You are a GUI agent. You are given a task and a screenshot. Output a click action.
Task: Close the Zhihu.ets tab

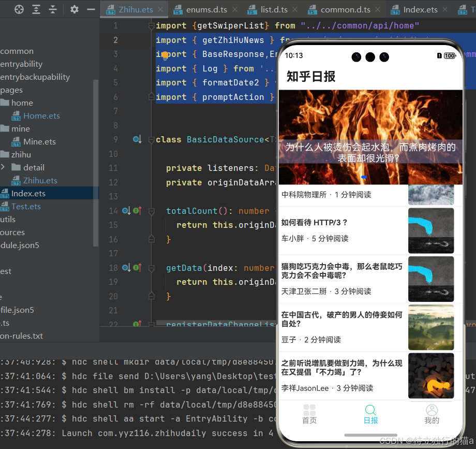(x=160, y=10)
